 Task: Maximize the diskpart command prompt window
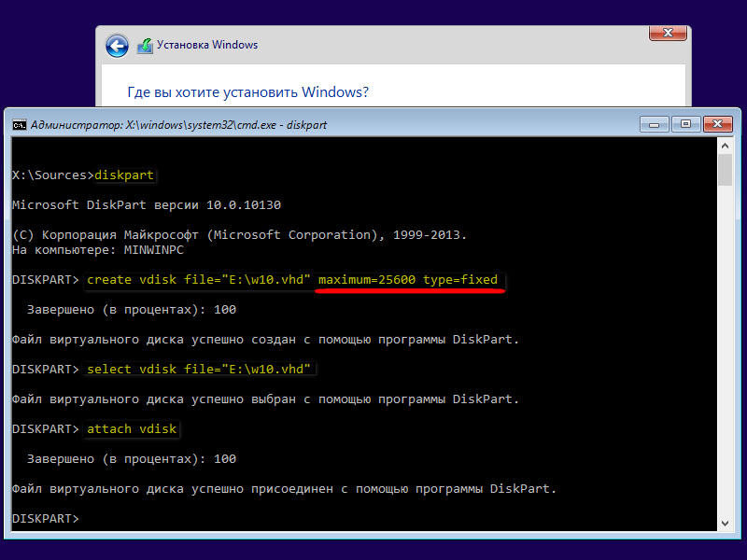pyautogui.click(x=685, y=125)
